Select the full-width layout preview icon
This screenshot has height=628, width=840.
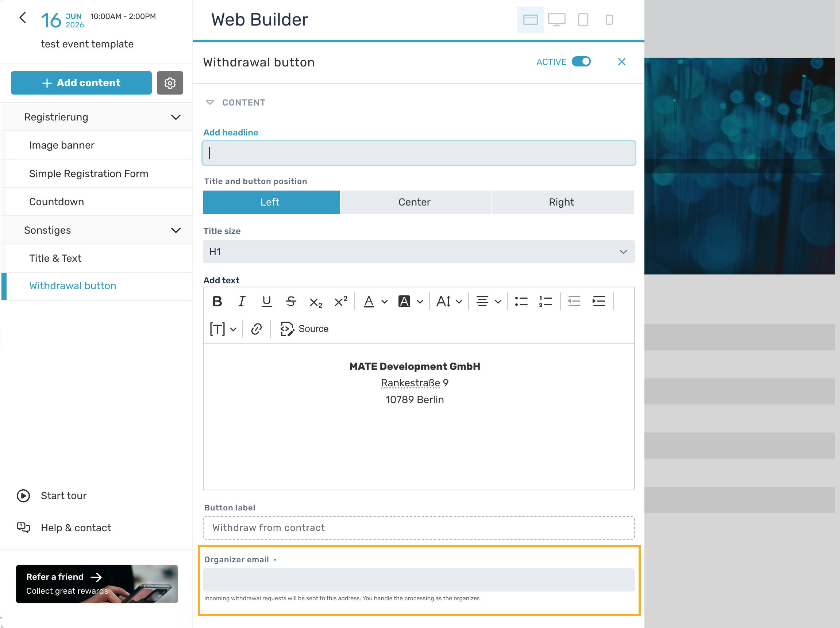[x=530, y=20]
